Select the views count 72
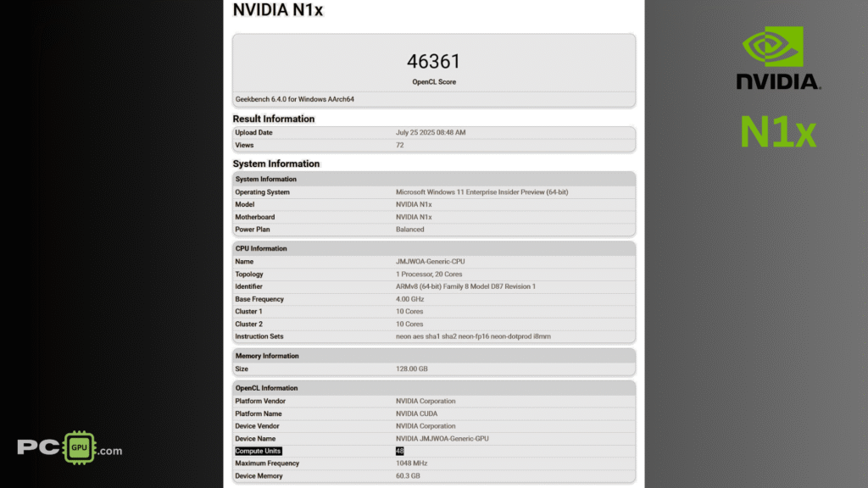This screenshot has width=868, height=488. pos(400,146)
